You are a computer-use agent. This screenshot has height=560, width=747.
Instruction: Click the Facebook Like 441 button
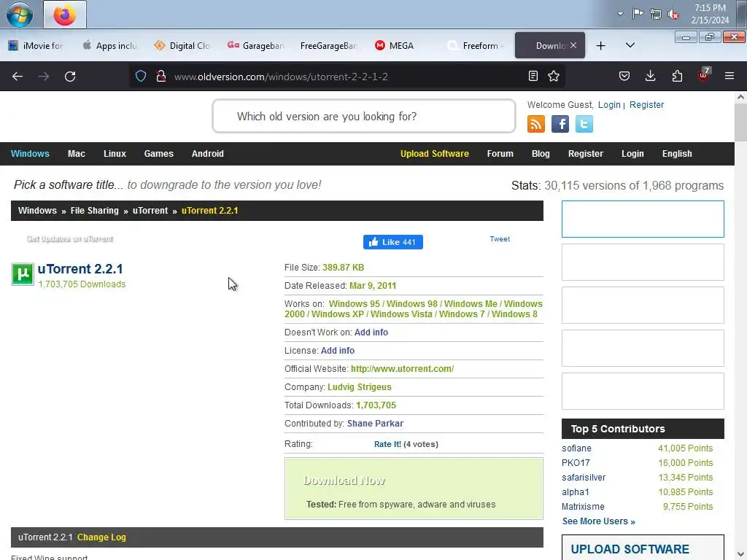(x=393, y=242)
